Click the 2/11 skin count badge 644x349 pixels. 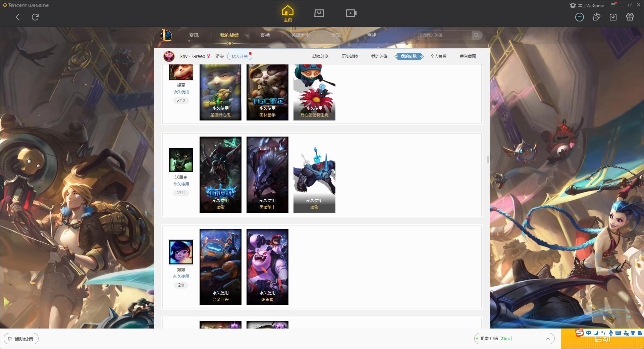181,193
